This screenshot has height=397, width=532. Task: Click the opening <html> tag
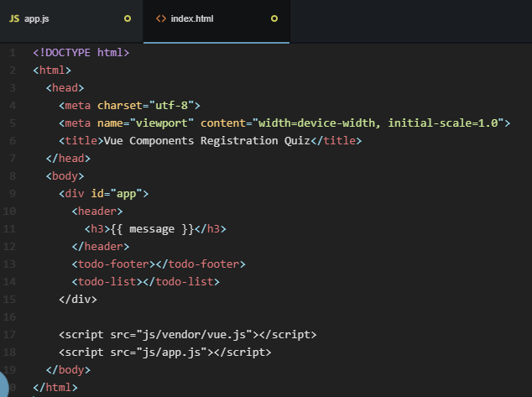point(52,71)
